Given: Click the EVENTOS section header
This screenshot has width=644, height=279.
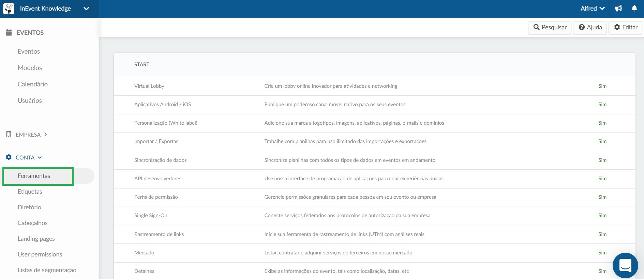Looking at the screenshot, I should 30,32.
